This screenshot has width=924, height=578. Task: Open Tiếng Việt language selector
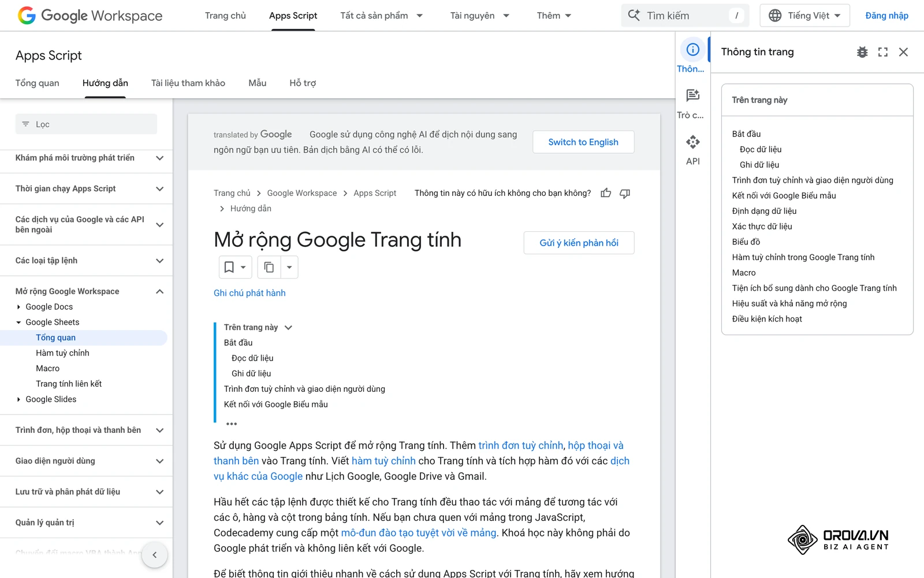805,16
